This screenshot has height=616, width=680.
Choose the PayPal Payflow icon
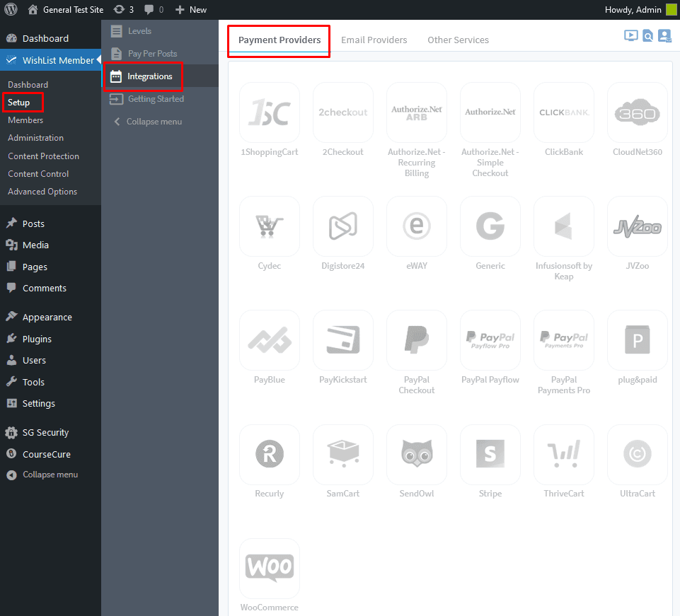490,340
